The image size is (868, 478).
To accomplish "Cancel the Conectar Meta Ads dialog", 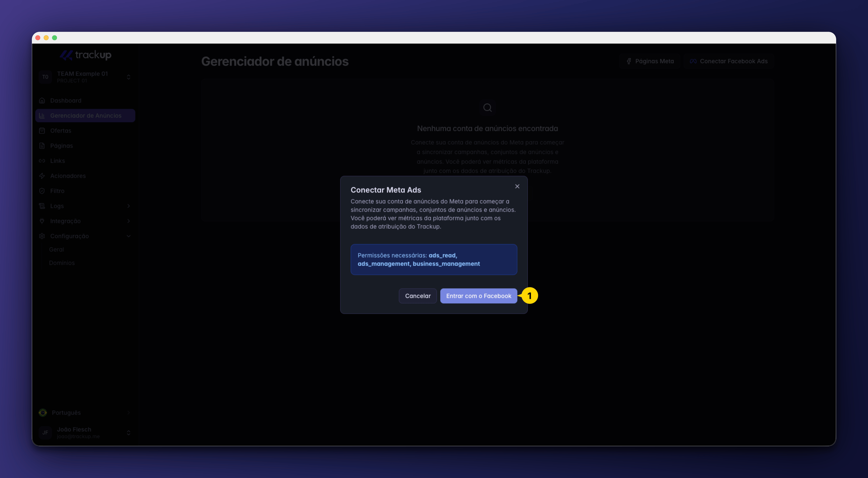I will coord(418,296).
